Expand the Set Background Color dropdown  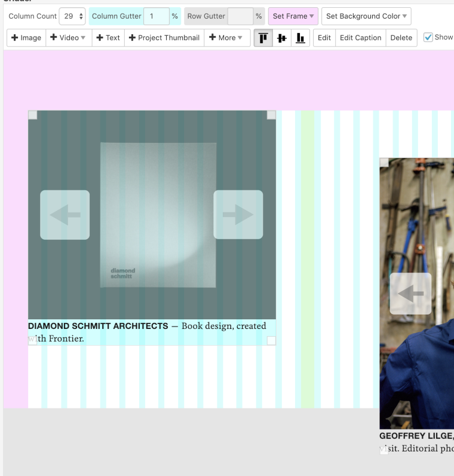[x=366, y=16]
